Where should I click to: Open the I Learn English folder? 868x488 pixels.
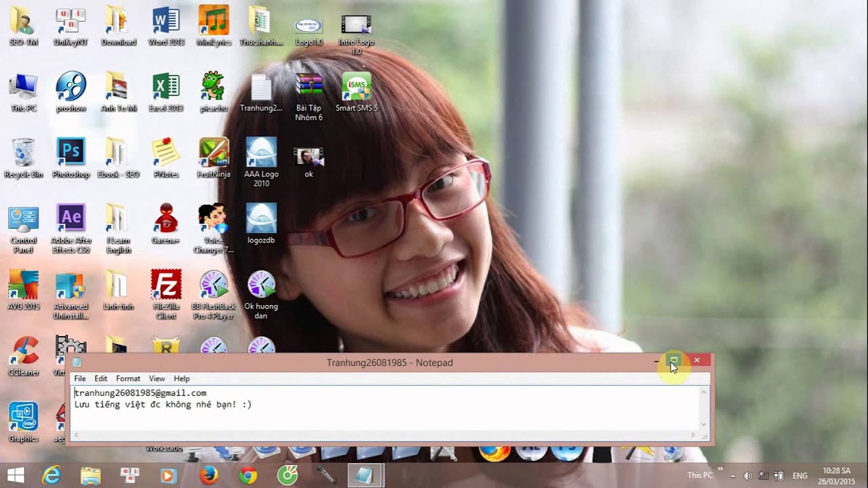[119, 228]
